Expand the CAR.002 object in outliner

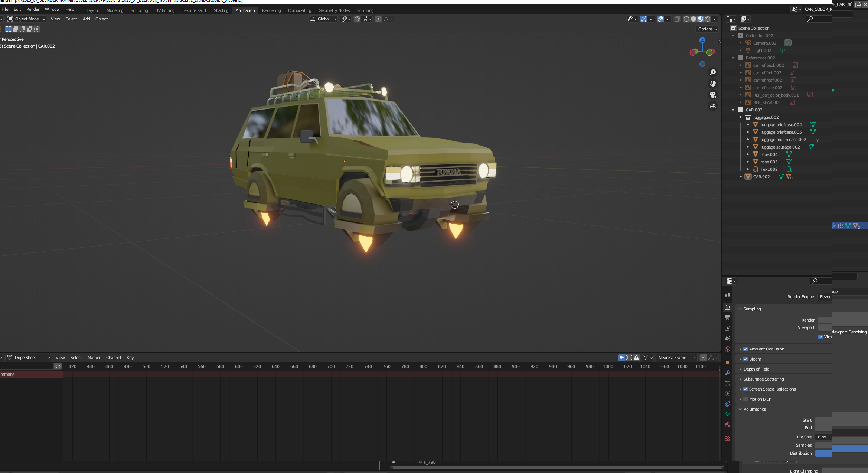(741, 177)
